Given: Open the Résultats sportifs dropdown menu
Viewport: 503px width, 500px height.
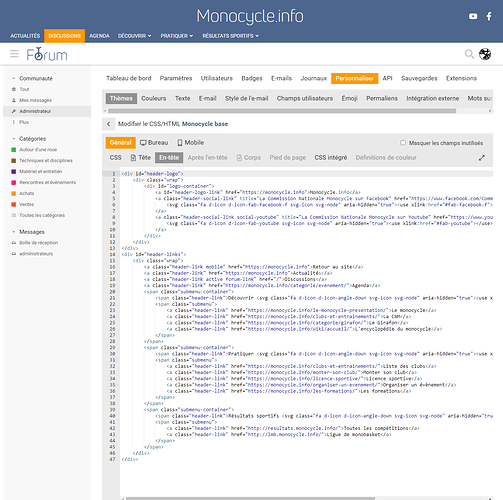Looking at the screenshot, I should click(x=230, y=36).
